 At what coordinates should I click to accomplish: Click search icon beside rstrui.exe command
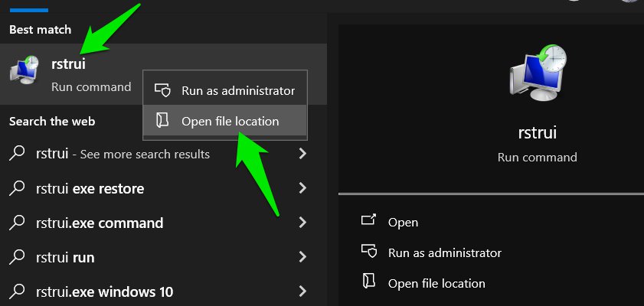coord(18,223)
